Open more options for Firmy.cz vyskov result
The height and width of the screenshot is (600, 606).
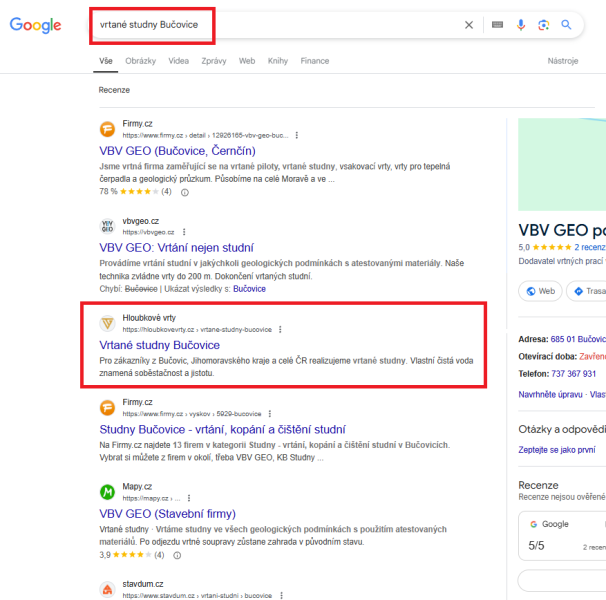point(270,414)
